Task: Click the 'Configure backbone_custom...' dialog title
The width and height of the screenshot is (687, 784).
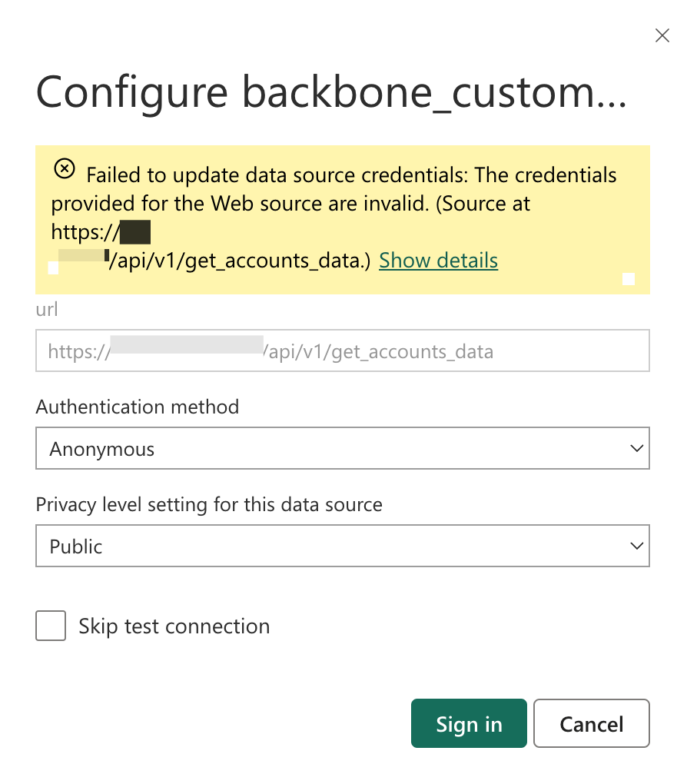Action: (x=331, y=93)
